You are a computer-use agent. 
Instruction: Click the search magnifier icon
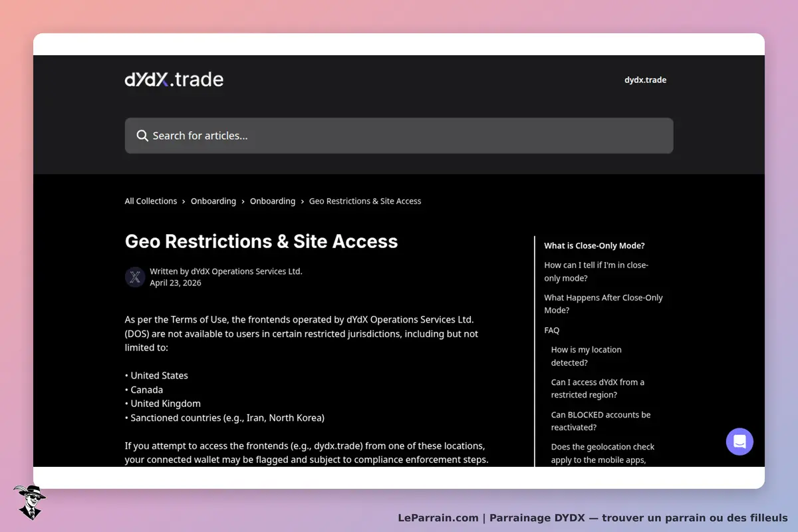coord(142,136)
